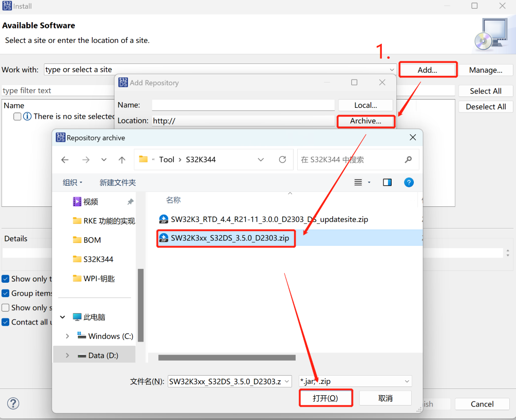Click Deselect All button
The image size is (516, 420).
tap(486, 107)
